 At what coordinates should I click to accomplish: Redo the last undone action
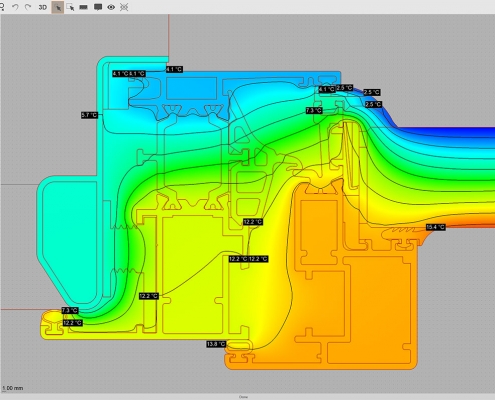(x=28, y=7)
